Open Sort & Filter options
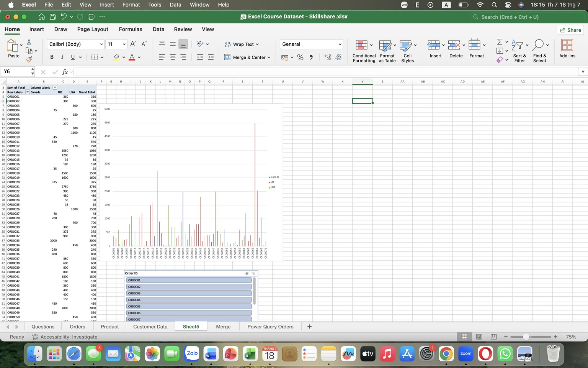Viewport: 588px width, 368px height. point(519,51)
